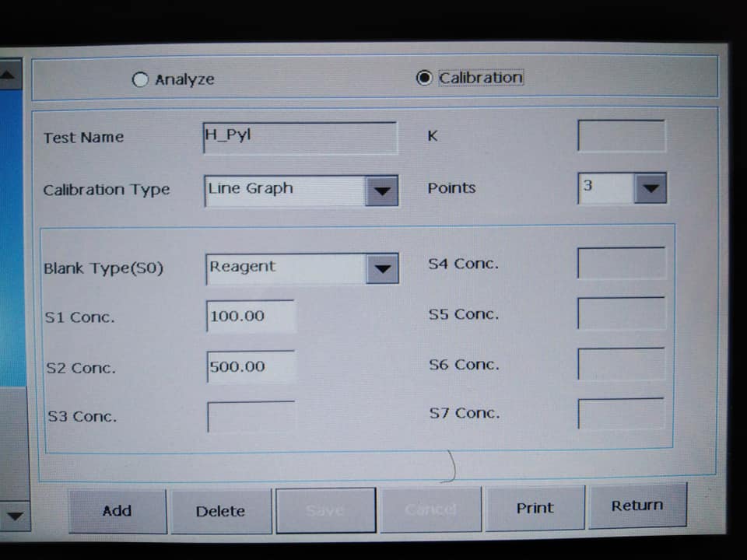Screen dimensions: 747x560
Task: Open the Blank Type(S0) Reagent dropdown
Action: (x=302, y=268)
